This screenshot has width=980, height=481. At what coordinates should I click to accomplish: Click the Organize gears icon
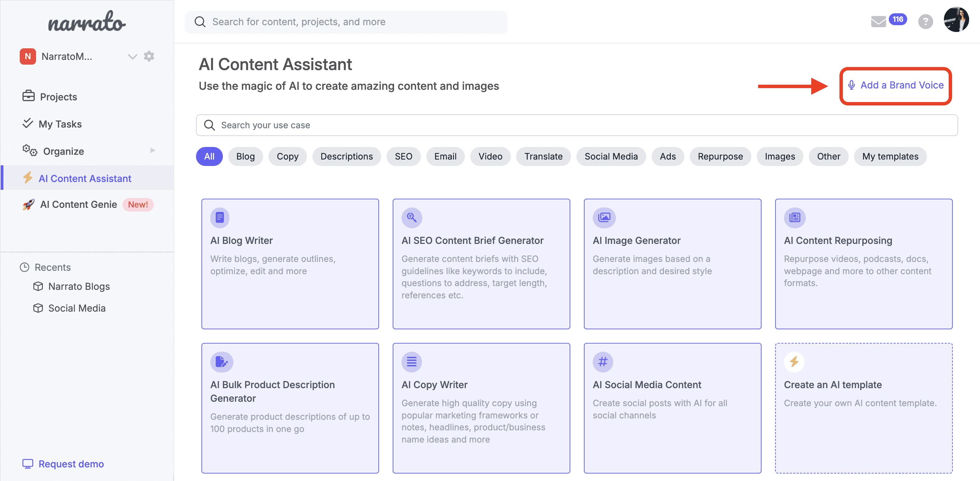tap(30, 151)
